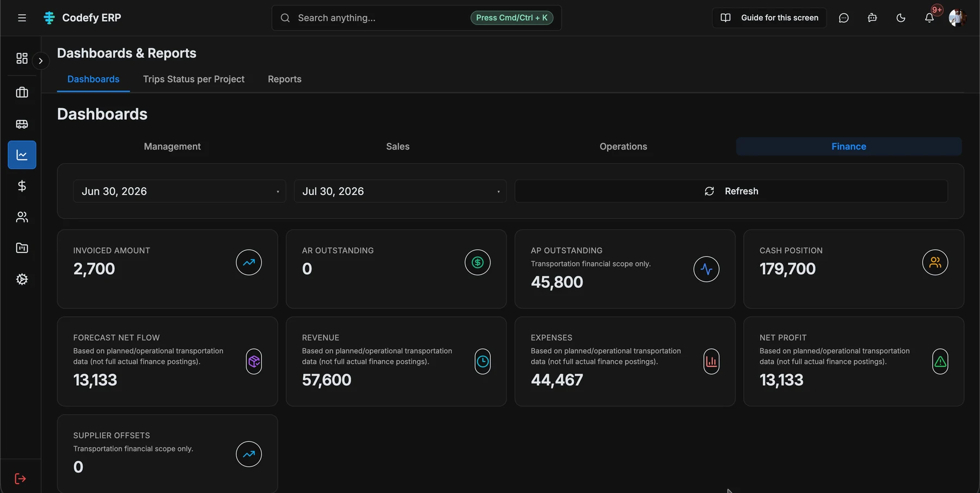980x493 pixels.
Task: Open the dollar finance icon in sidebar
Action: 22,186
